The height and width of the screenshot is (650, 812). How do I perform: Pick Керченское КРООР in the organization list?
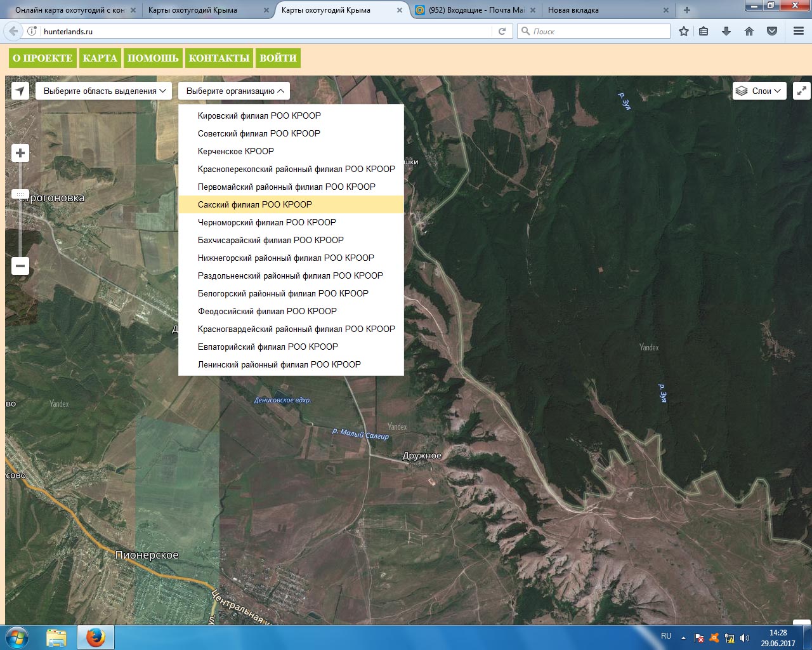click(236, 151)
